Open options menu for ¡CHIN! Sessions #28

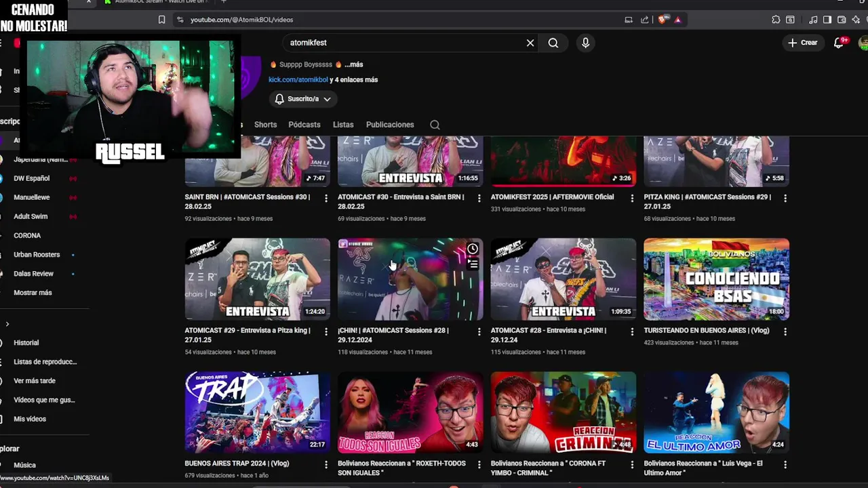pyautogui.click(x=479, y=331)
